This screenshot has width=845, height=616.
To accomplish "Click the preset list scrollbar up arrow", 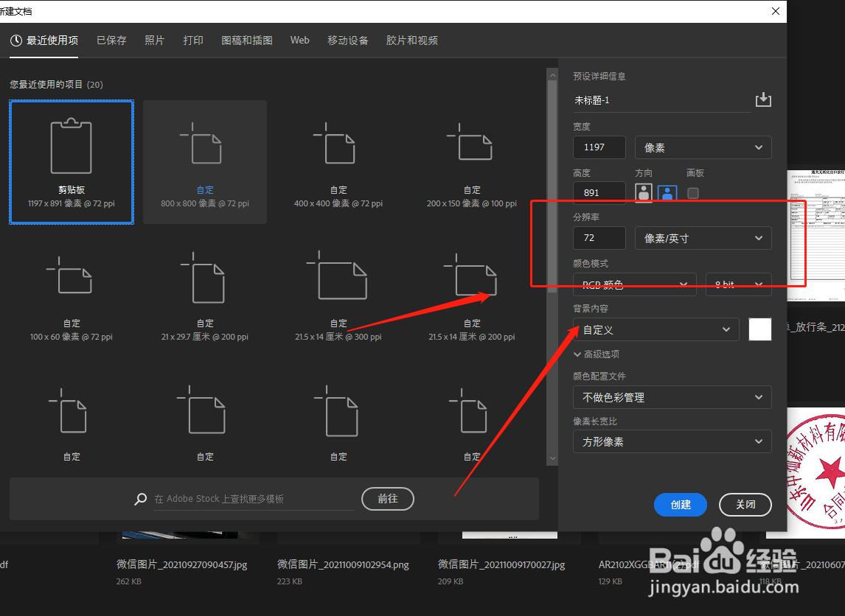I will pos(552,75).
